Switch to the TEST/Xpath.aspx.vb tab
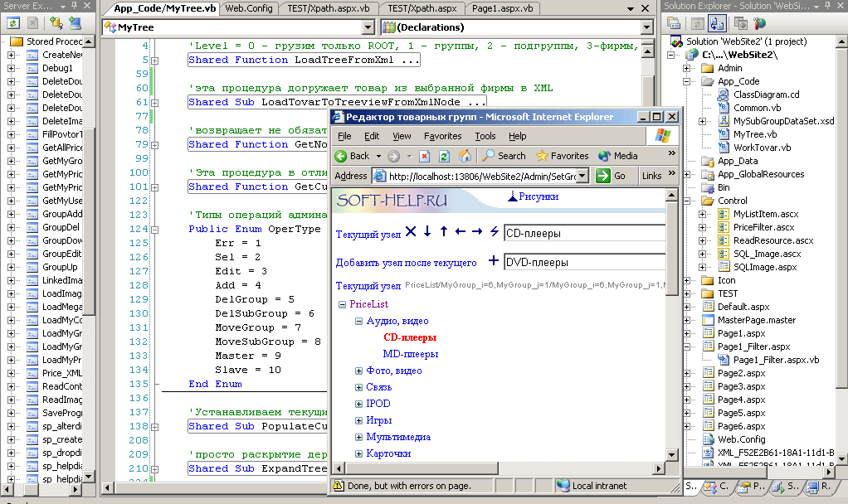 pyautogui.click(x=329, y=8)
